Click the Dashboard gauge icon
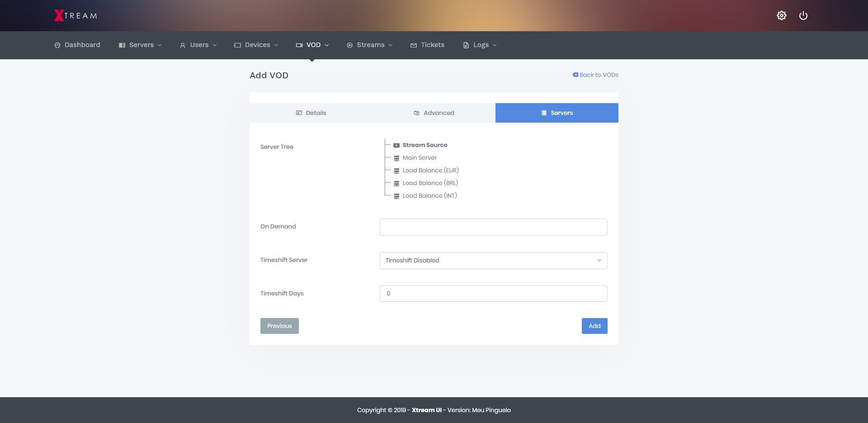 [x=57, y=45]
